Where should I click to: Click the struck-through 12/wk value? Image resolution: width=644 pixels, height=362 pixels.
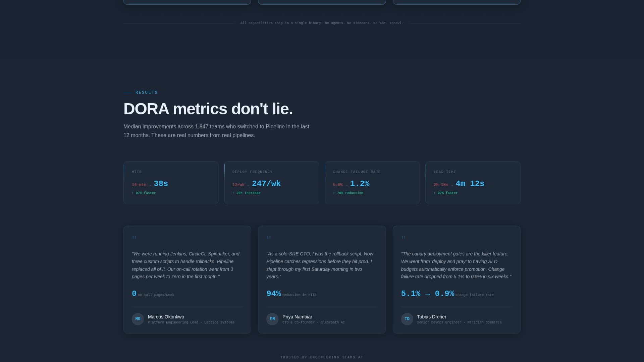[x=238, y=185]
